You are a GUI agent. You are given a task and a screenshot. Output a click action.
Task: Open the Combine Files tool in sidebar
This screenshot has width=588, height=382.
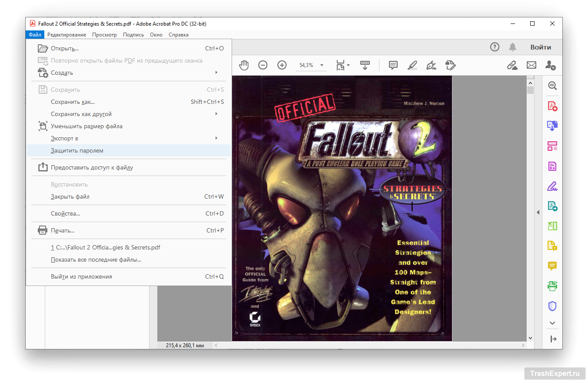click(x=552, y=126)
